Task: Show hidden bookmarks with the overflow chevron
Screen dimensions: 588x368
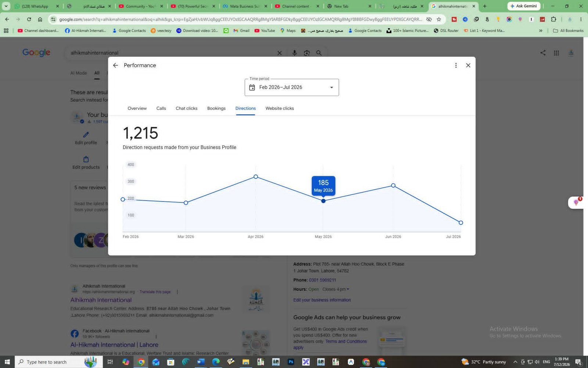Action: click(541, 31)
